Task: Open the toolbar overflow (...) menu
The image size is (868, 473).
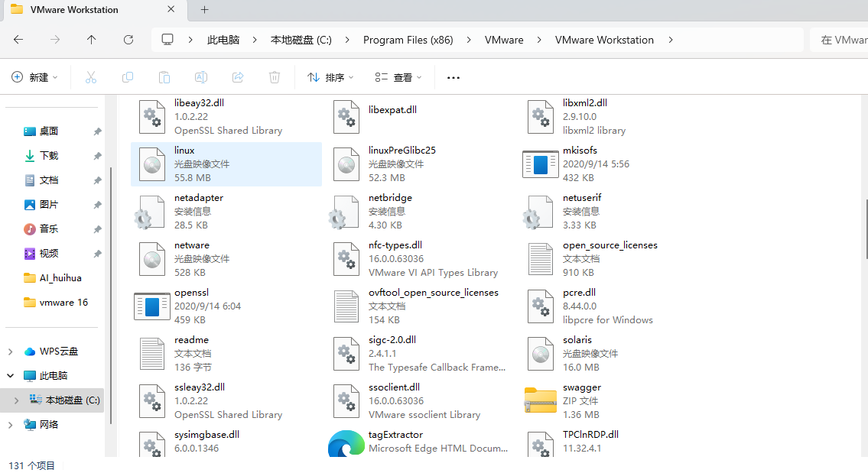Action: [453, 76]
